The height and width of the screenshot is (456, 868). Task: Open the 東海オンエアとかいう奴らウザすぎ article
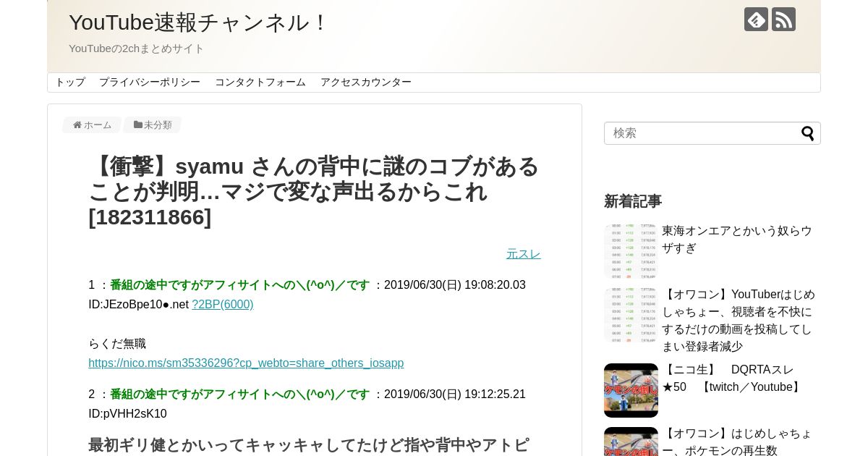[x=737, y=240]
